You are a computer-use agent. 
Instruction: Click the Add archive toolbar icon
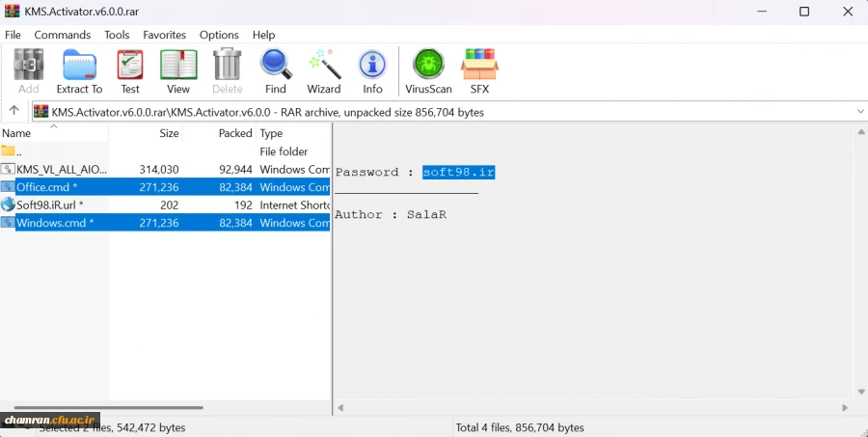tap(28, 66)
